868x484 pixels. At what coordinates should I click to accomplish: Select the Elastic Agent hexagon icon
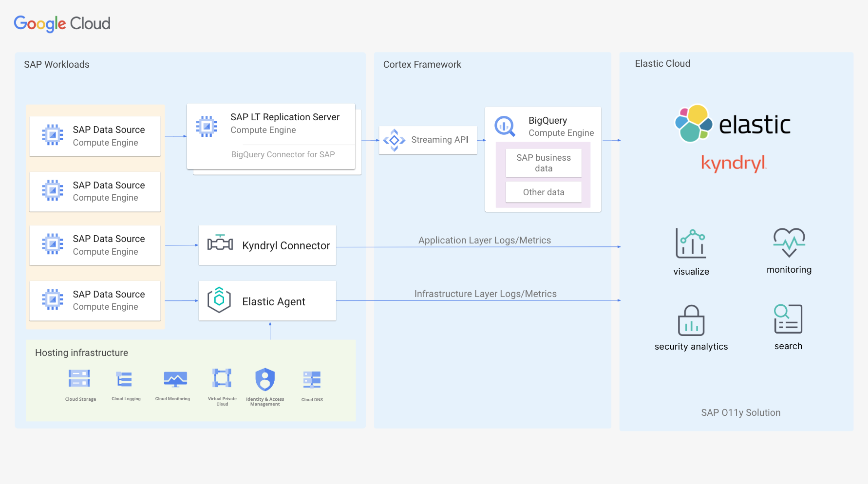point(219,299)
